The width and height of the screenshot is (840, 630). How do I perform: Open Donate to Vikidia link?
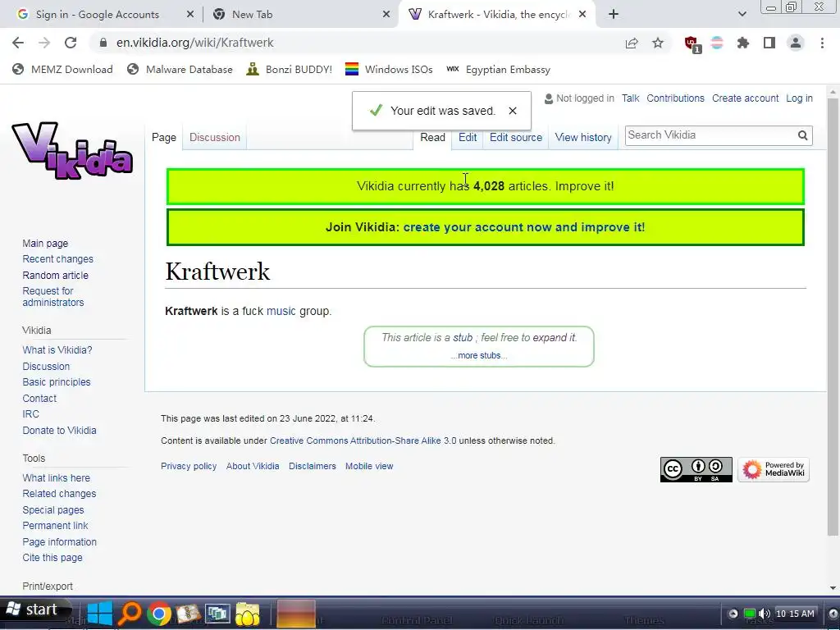[x=59, y=431]
